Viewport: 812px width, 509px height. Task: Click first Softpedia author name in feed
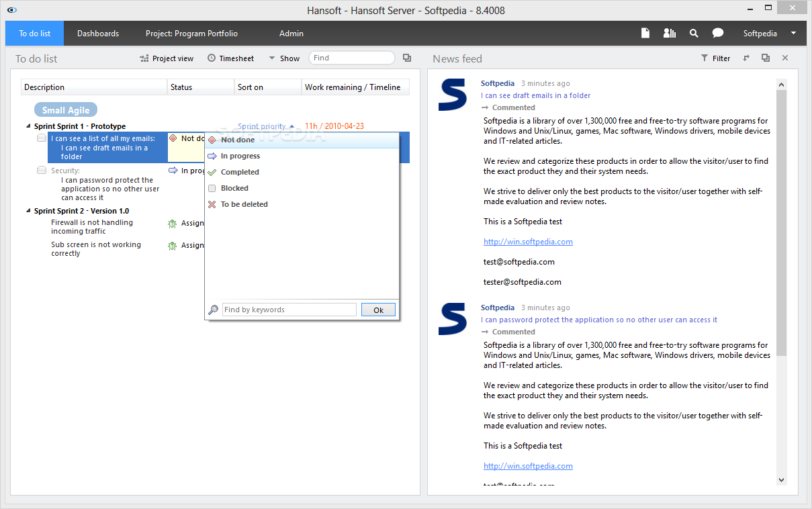point(498,83)
